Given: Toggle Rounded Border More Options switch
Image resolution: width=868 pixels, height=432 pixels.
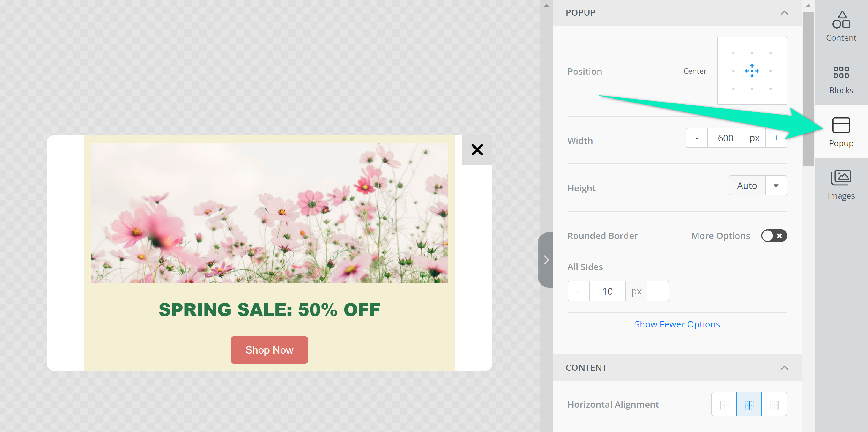Looking at the screenshot, I should click(774, 236).
